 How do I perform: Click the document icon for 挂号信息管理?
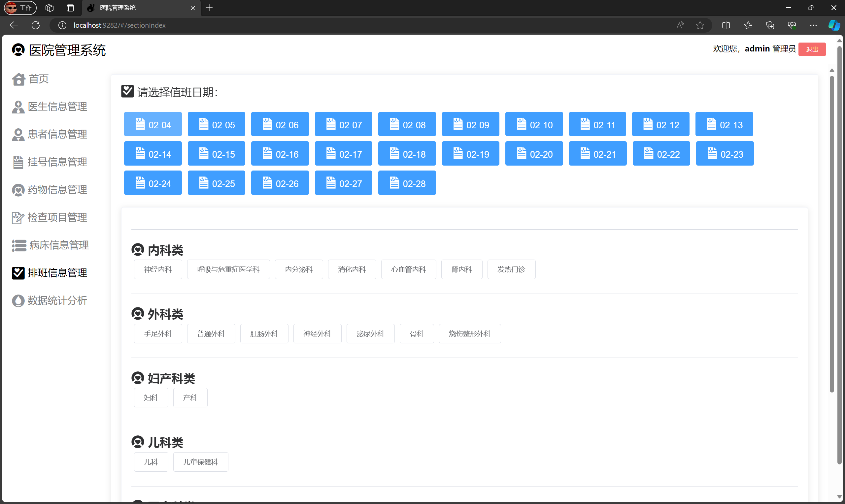click(x=18, y=162)
